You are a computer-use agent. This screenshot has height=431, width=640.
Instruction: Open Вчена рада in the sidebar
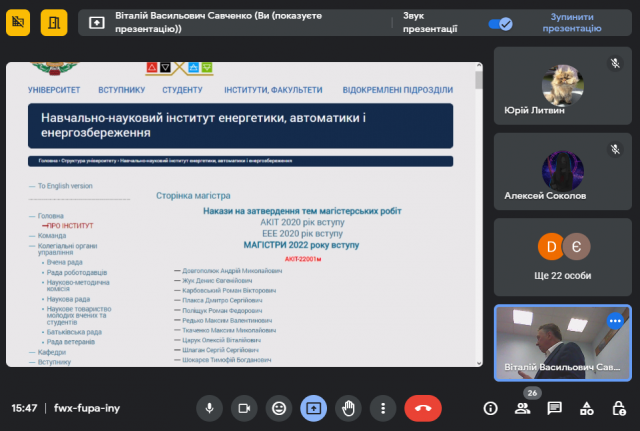[x=64, y=262]
